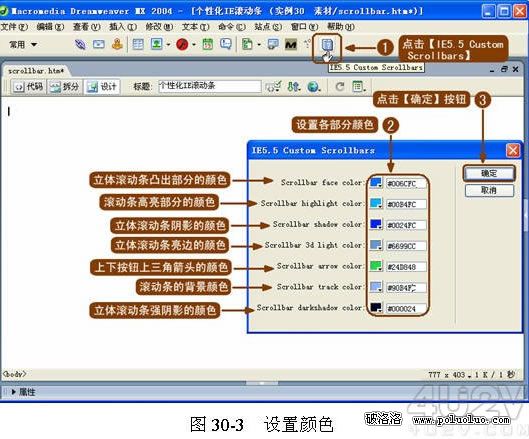Open the 窗口(W) menu

[x=304, y=27]
